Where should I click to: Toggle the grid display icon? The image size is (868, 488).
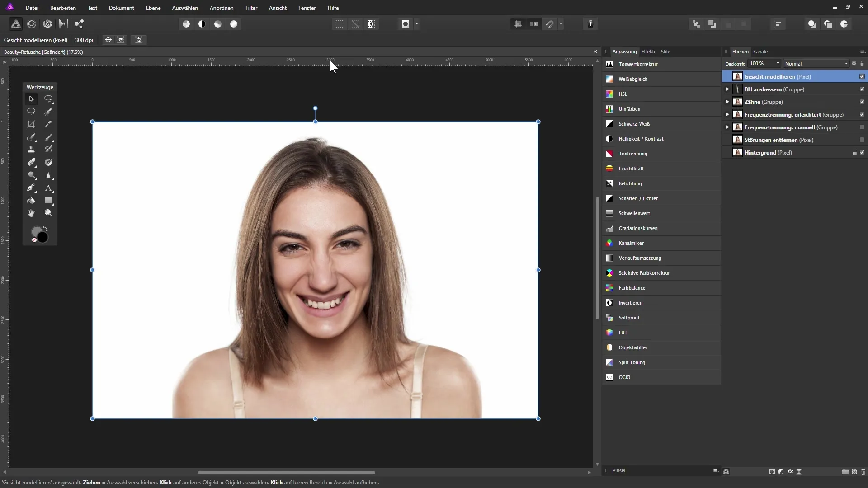pos(518,24)
